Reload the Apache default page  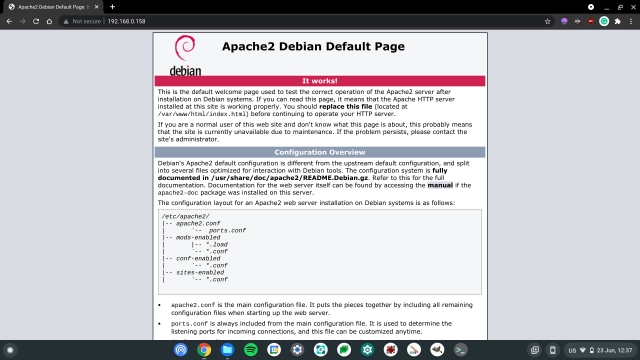click(36, 21)
